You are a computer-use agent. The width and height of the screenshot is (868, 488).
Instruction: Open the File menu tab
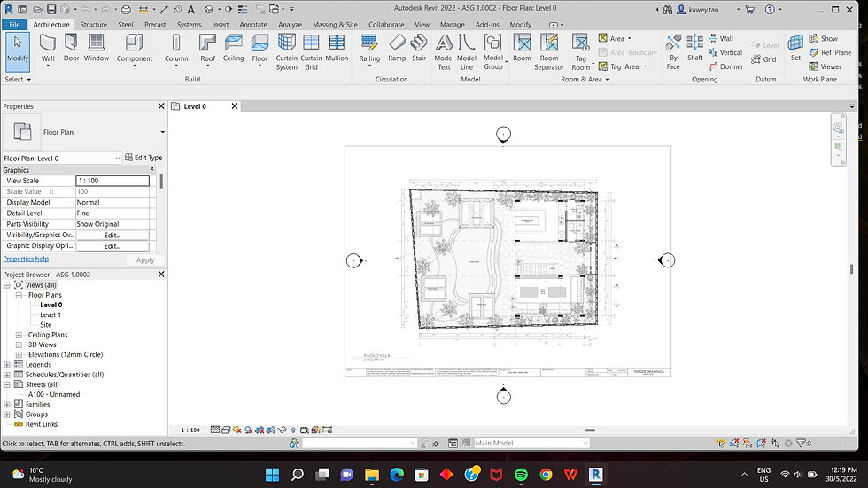click(x=14, y=24)
